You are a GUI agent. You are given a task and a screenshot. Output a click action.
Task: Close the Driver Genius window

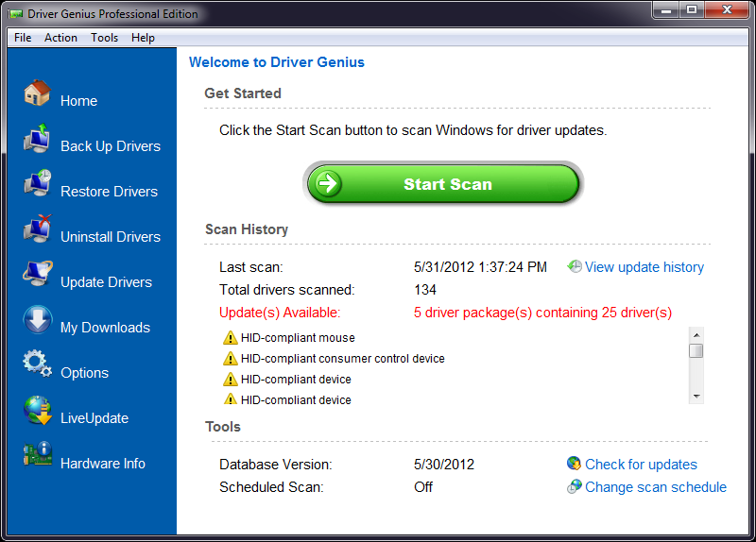727,9
